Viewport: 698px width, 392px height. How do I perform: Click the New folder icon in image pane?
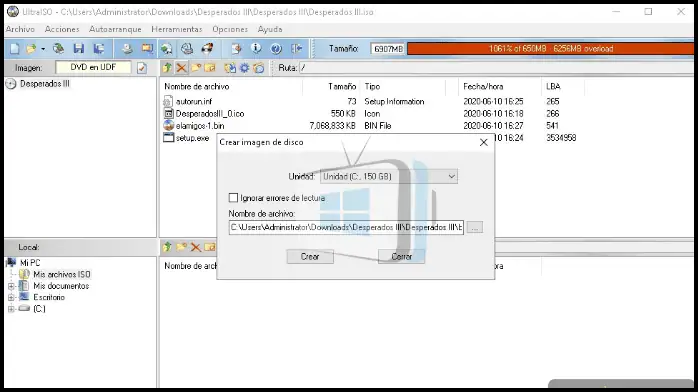point(195,68)
